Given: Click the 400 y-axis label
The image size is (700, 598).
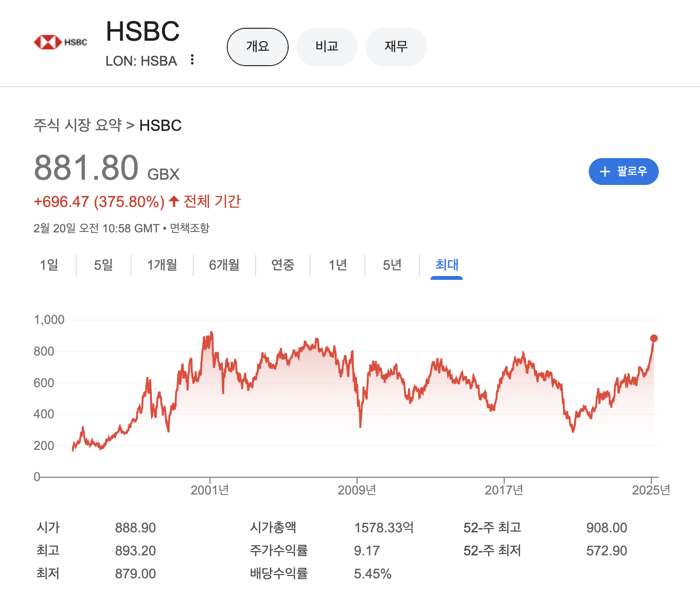Looking at the screenshot, I should [44, 414].
